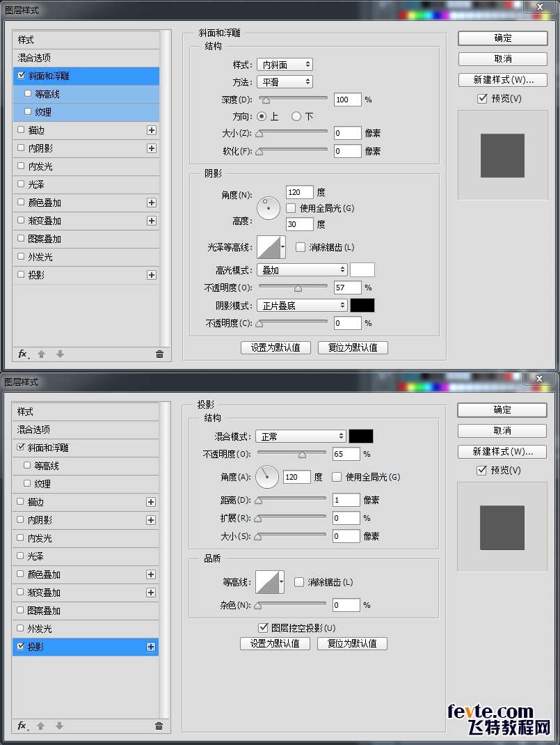Enable 等高线 checkbox under bevel in top dialog
The image size is (560, 745).
pyautogui.click(x=28, y=93)
